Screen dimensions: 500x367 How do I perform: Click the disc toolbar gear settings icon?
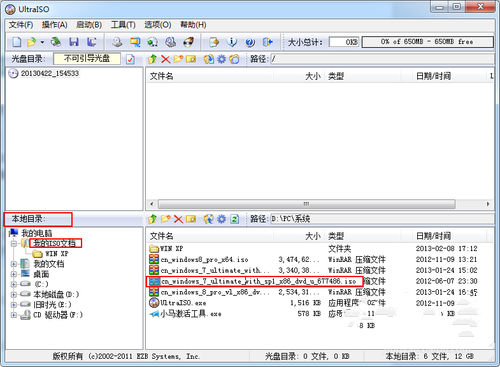(x=222, y=59)
